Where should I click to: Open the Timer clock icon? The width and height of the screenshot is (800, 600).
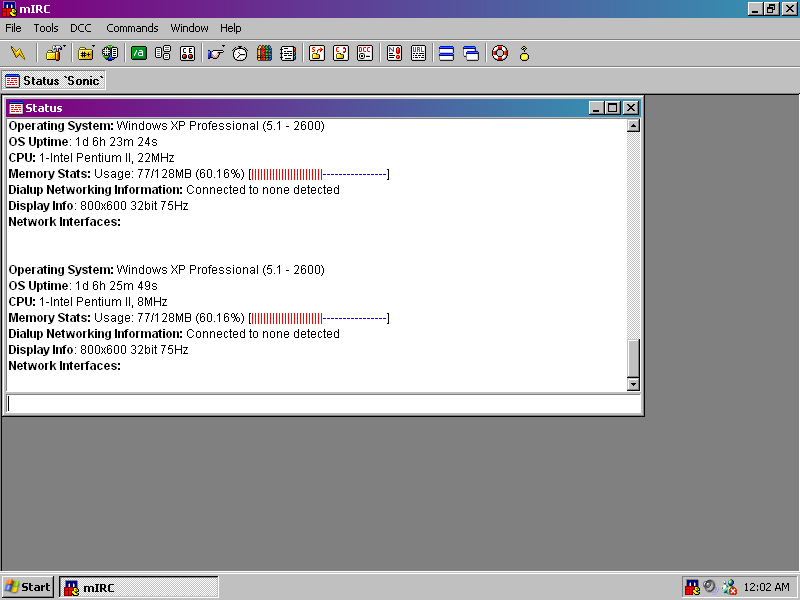(x=240, y=53)
